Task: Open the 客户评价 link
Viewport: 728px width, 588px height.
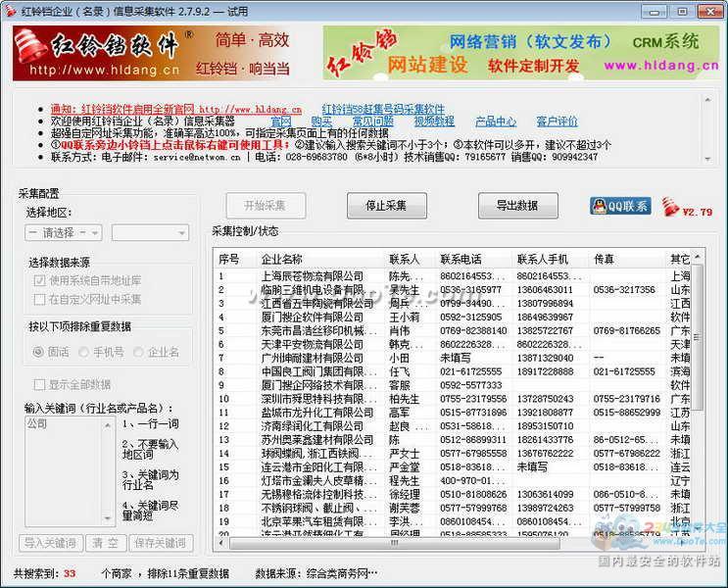Action: click(558, 122)
